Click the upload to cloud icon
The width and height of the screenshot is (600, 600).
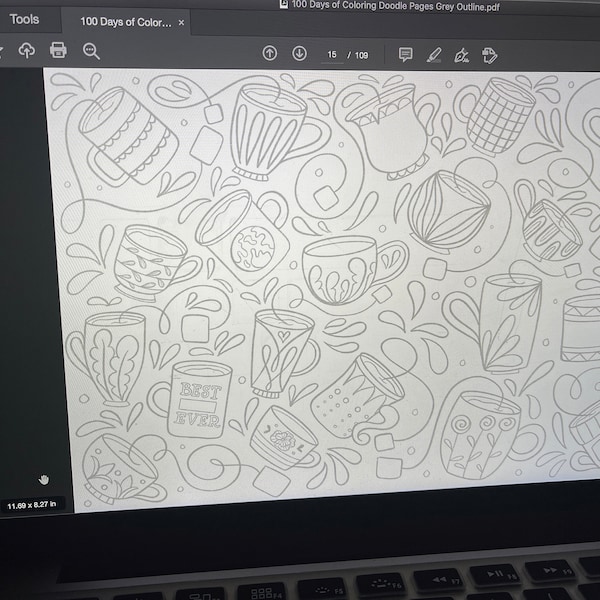(x=27, y=50)
